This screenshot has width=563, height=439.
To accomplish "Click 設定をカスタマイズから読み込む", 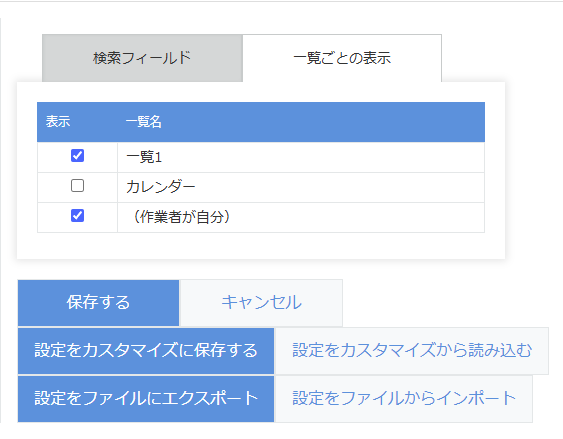I will click(411, 351).
